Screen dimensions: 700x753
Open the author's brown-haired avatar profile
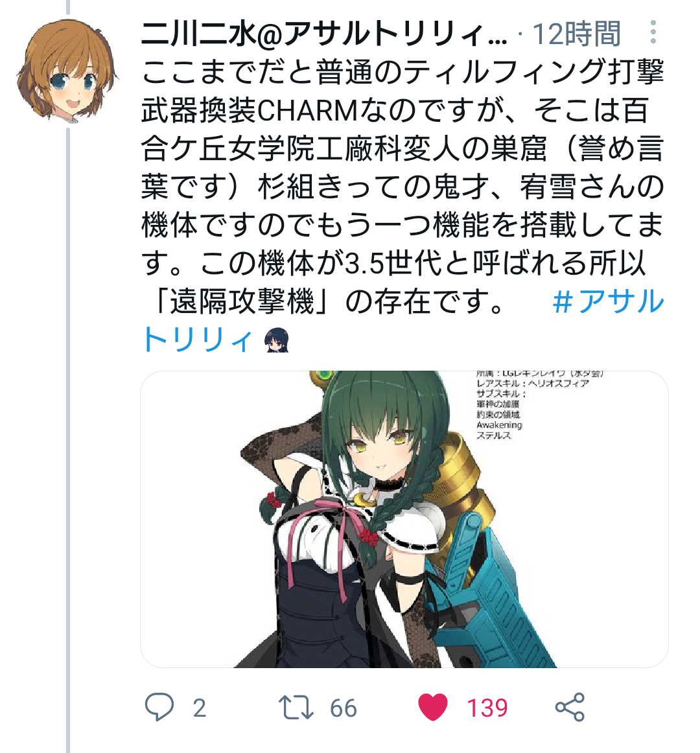68,69
